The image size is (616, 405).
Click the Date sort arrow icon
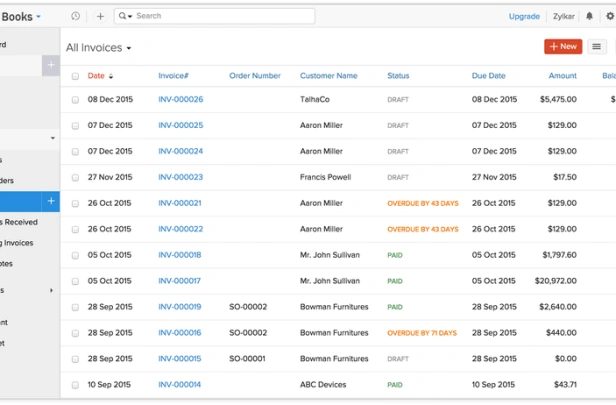tap(111, 76)
